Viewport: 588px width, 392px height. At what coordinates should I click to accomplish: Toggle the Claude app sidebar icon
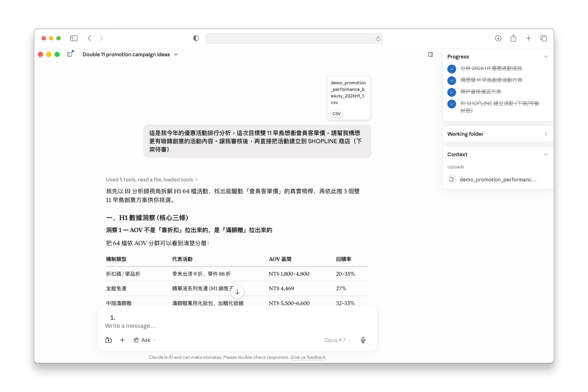tap(70, 54)
